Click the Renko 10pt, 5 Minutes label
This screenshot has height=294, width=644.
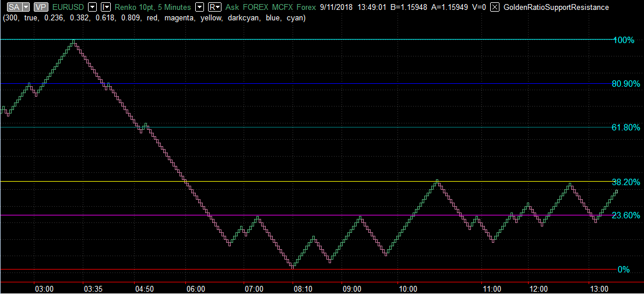[153, 8]
